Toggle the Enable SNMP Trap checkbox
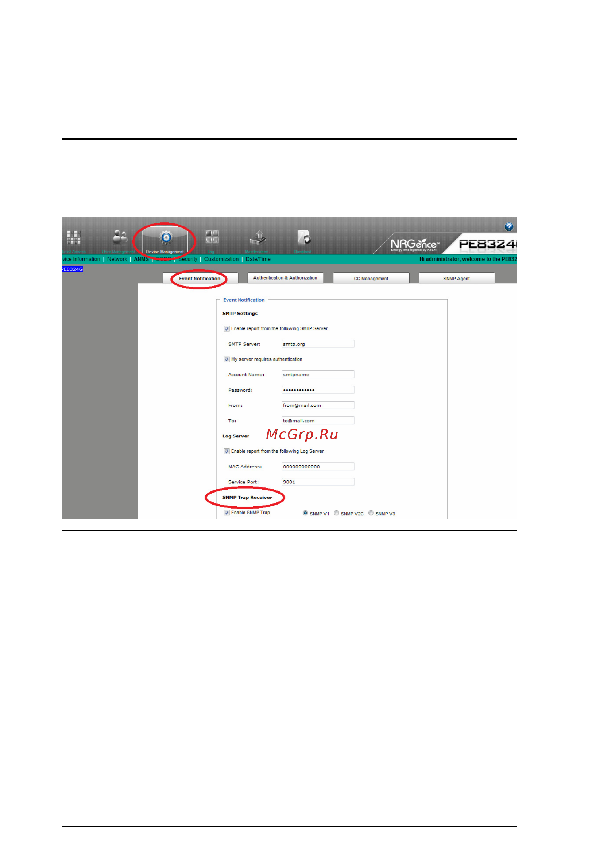The width and height of the screenshot is (600, 868). tap(227, 513)
